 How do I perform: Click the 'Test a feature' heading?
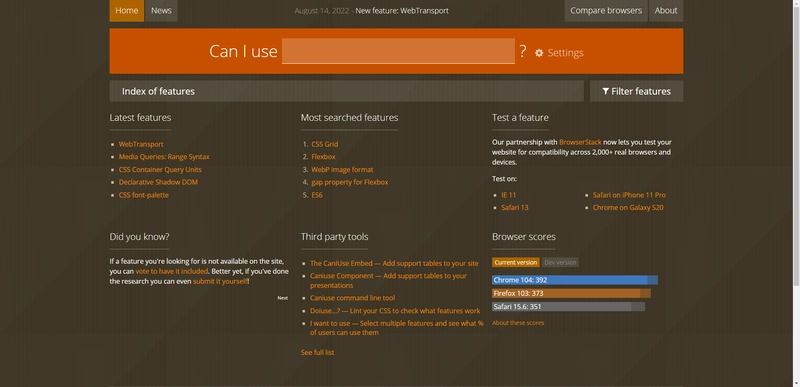click(520, 118)
